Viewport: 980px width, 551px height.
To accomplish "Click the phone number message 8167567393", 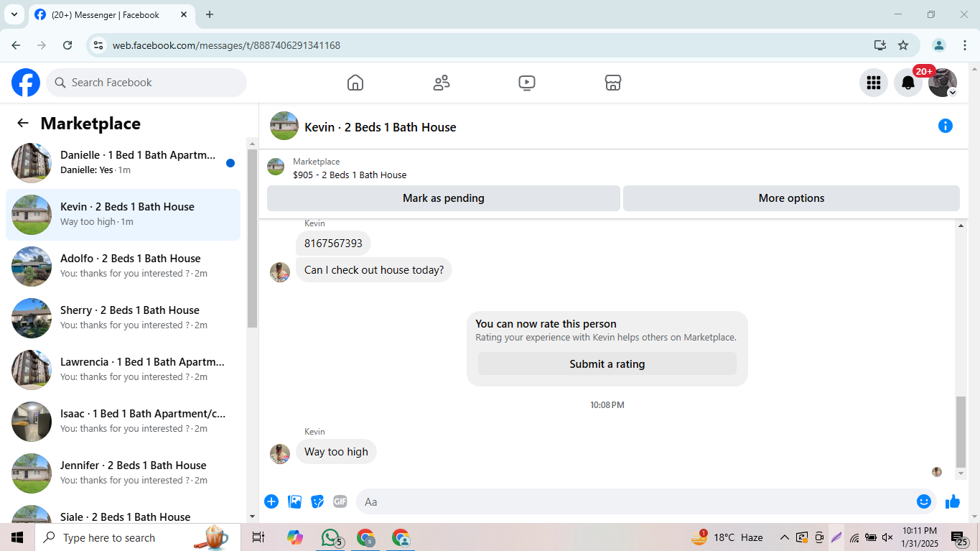I will [x=333, y=244].
